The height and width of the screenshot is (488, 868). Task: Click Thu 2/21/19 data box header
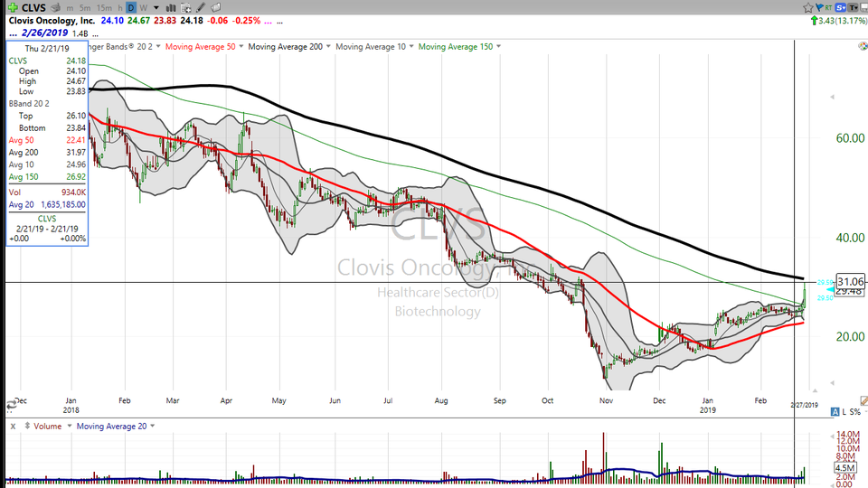point(47,48)
